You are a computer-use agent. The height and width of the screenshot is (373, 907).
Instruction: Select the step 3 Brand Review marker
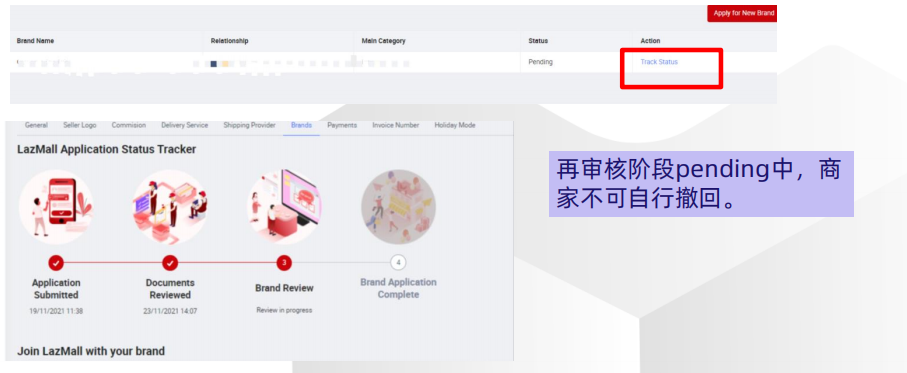pyautogui.click(x=284, y=263)
